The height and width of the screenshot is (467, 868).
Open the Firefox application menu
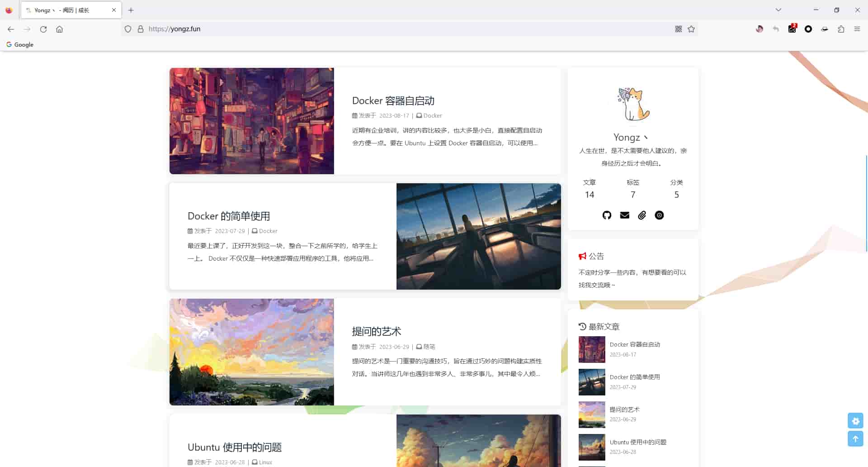(857, 29)
